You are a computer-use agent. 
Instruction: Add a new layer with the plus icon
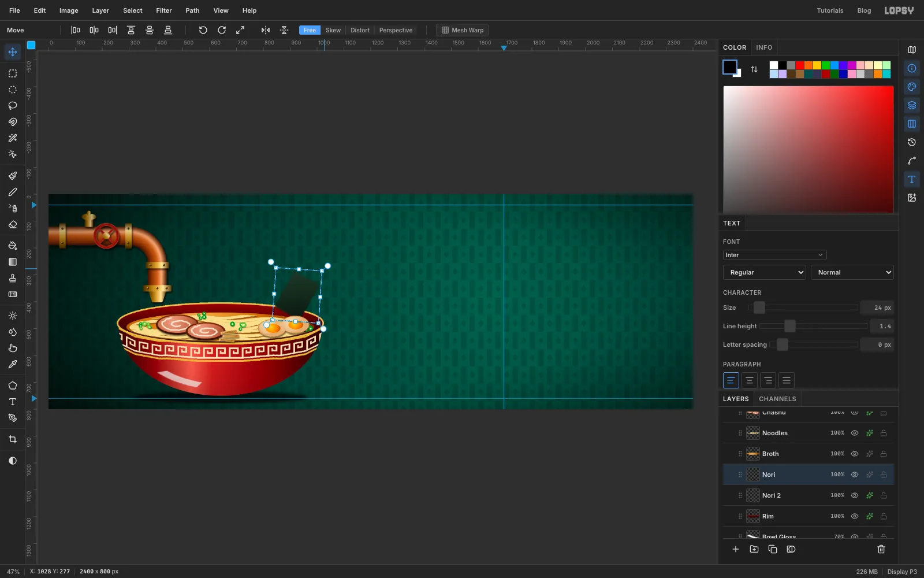tap(736, 549)
